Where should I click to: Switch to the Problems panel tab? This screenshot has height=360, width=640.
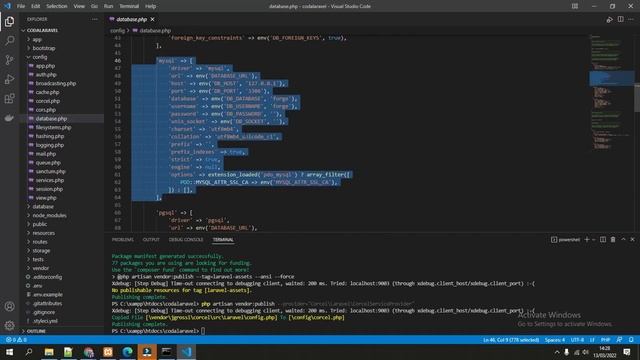[x=122, y=240]
